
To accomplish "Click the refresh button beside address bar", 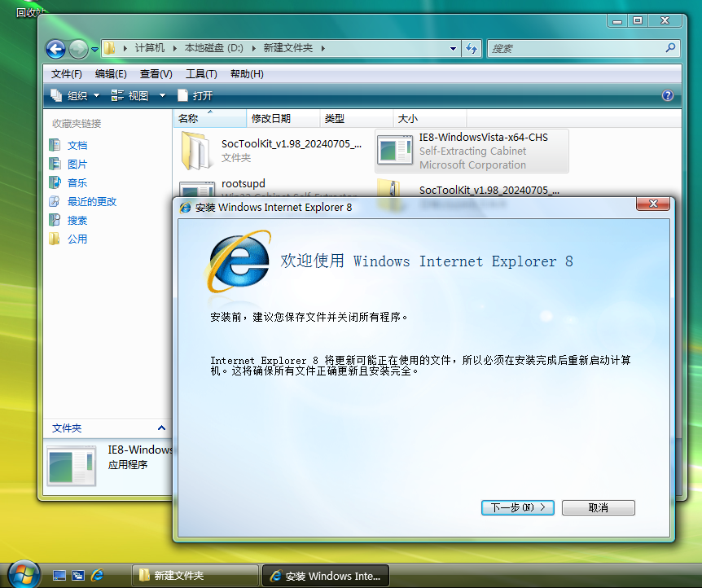I will [x=472, y=49].
